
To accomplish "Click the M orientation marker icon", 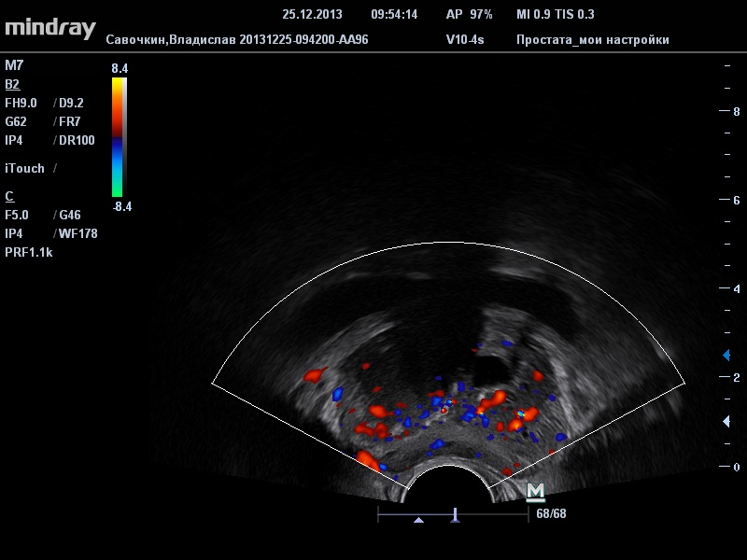I will point(535,493).
